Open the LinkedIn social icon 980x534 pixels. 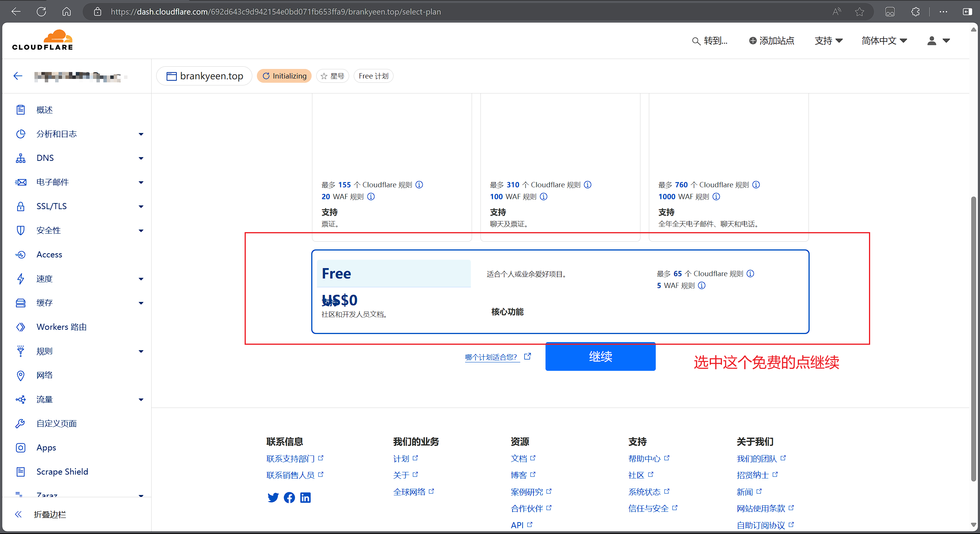pos(305,498)
